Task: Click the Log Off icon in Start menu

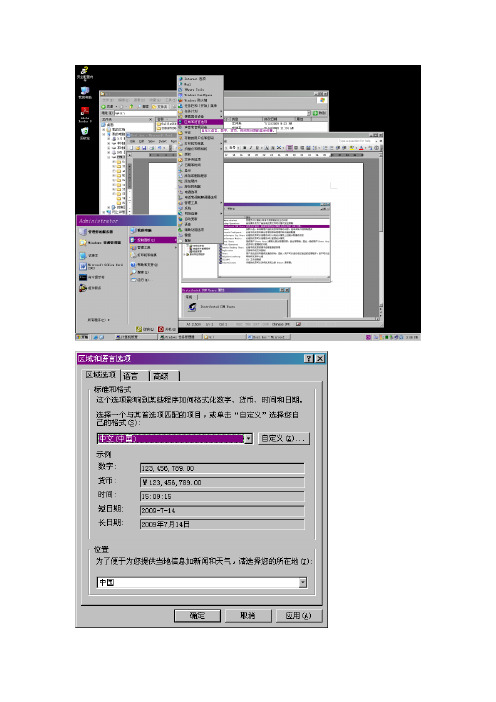Action: pos(139,329)
